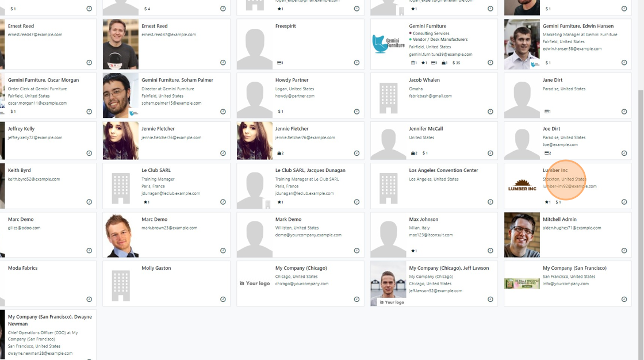Click email fabricbash@gmail.com
The height and width of the screenshot is (360, 644).
[x=430, y=96]
